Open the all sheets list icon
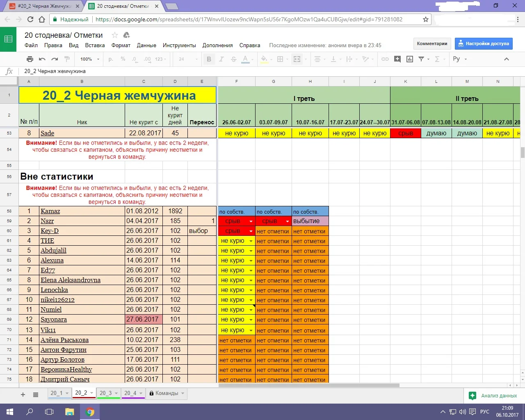The image size is (525, 420). tap(36, 395)
